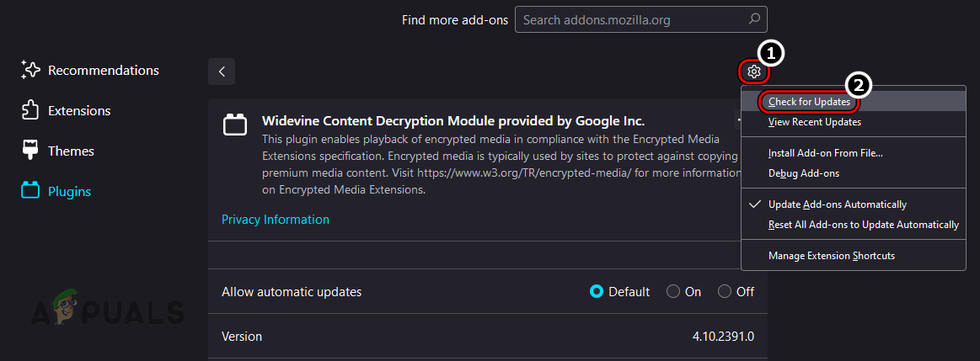This screenshot has width=980, height=361.
Task: Choose Check for Updates
Action: click(809, 102)
